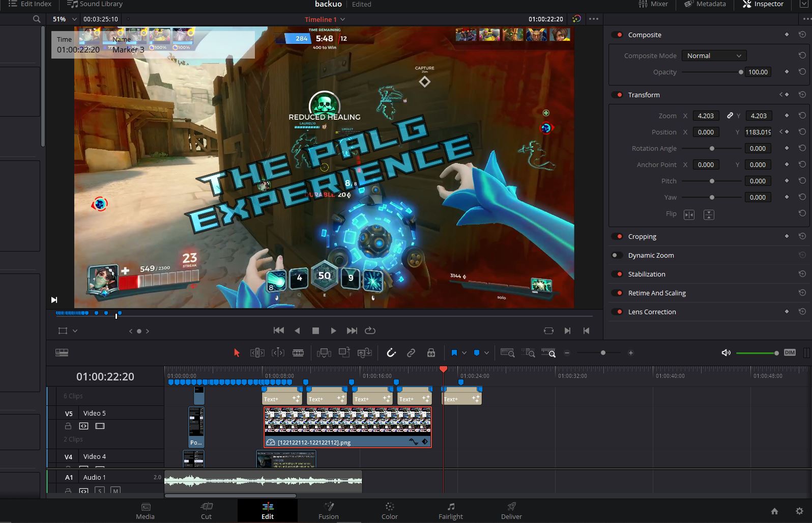Toggle timeline snapping magnet icon
Viewport: 812px width, 523px height.
[x=391, y=353]
